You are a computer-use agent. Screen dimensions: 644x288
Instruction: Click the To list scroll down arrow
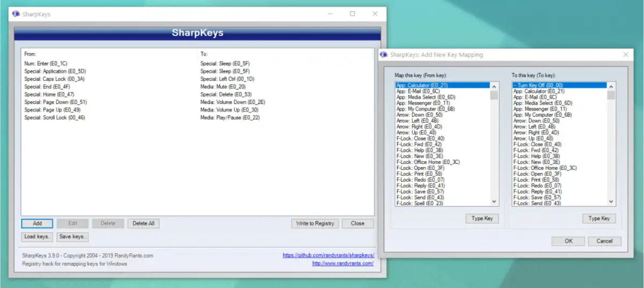click(611, 202)
